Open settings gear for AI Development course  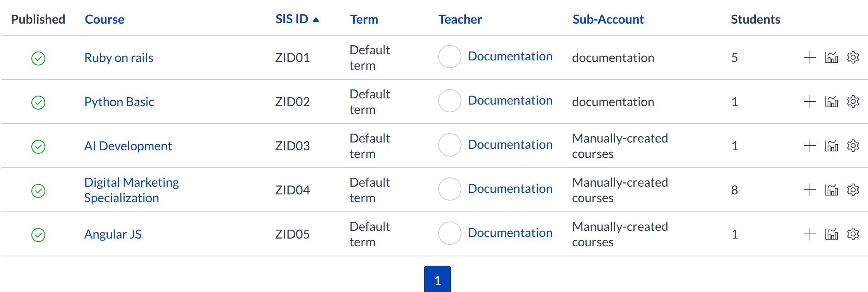(853, 146)
